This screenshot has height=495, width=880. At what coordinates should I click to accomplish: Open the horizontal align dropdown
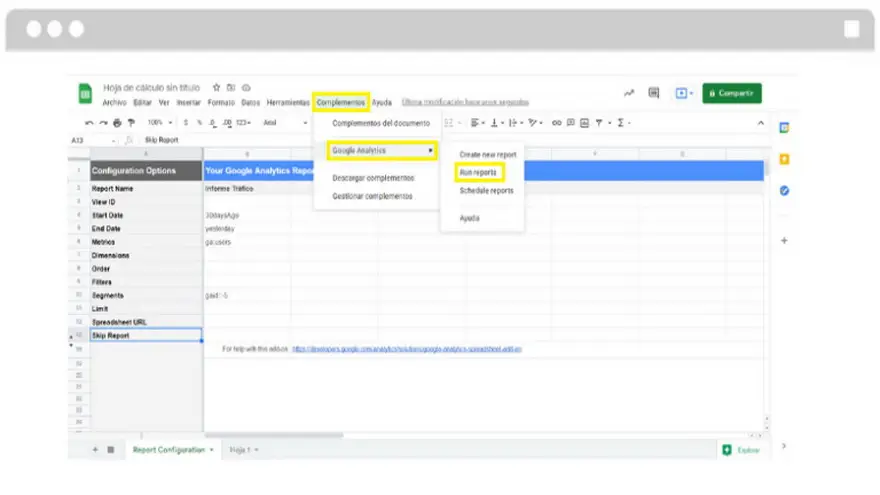(x=478, y=122)
